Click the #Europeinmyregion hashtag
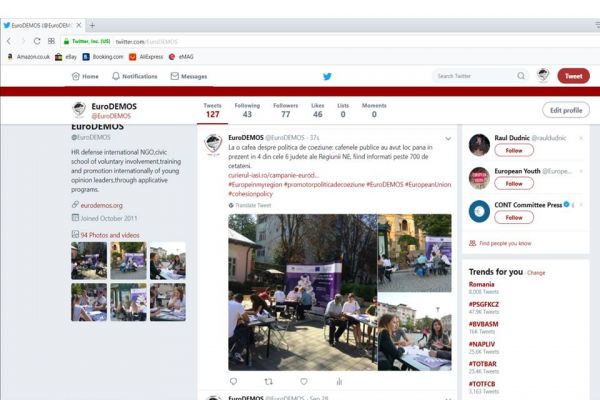This screenshot has width=600, height=400. 255,184
